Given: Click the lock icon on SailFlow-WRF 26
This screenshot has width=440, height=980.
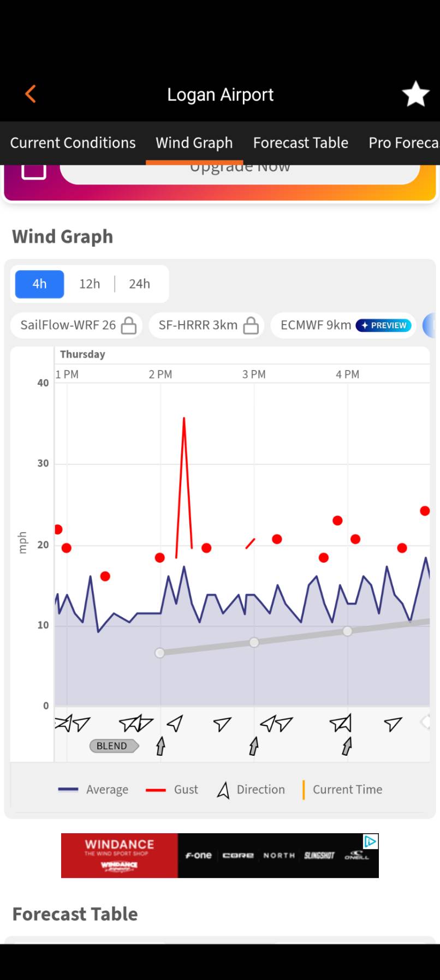Looking at the screenshot, I should pyautogui.click(x=128, y=325).
